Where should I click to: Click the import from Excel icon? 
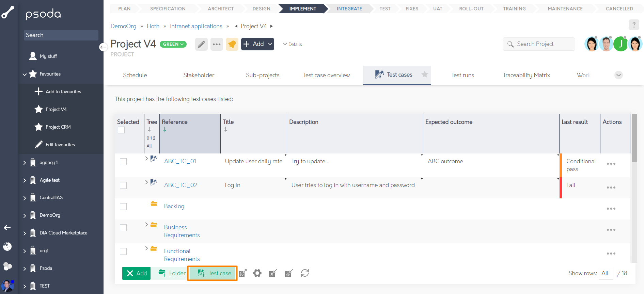click(273, 273)
